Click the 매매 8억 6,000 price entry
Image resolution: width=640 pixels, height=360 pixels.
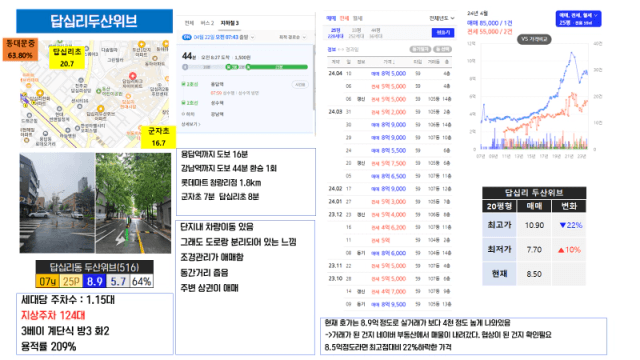click(388, 253)
